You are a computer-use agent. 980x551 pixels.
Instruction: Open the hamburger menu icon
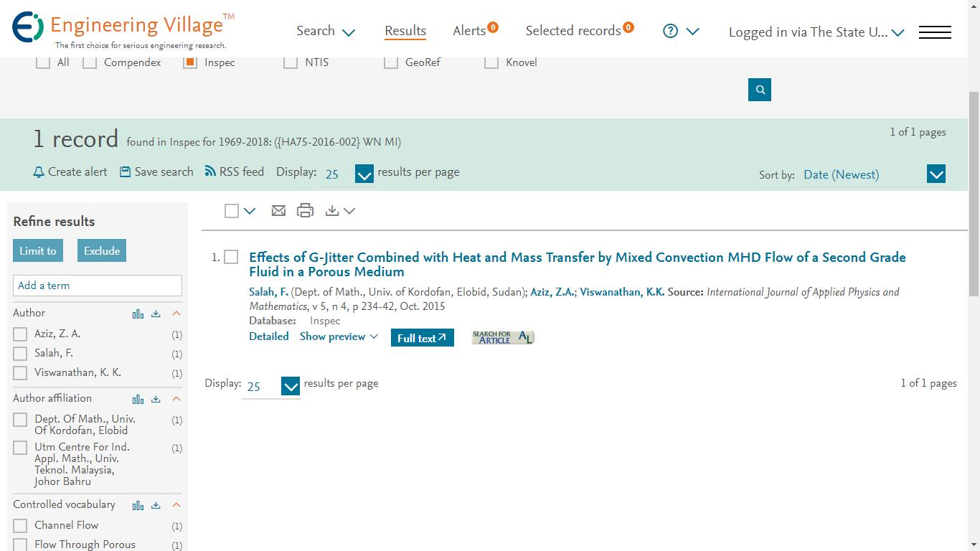coord(935,32)
